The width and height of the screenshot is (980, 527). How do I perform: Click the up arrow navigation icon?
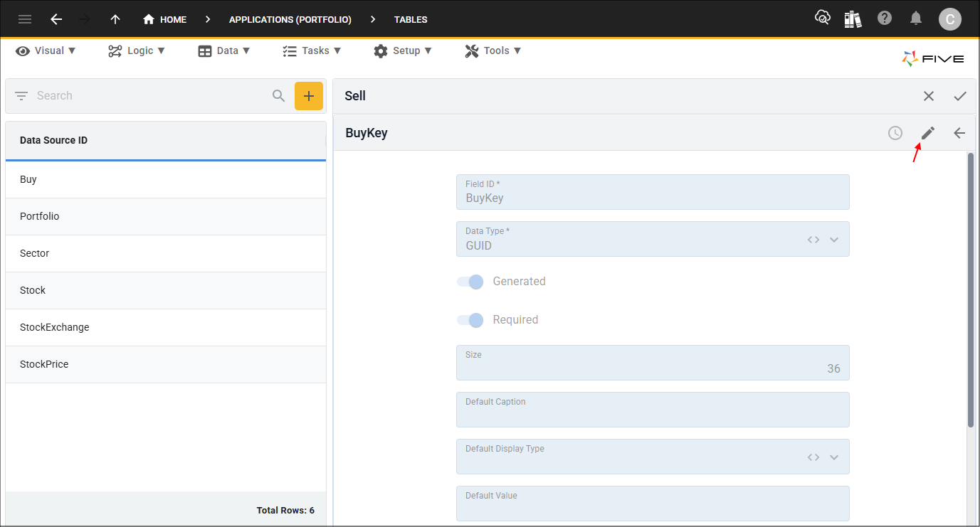[115, 19]
